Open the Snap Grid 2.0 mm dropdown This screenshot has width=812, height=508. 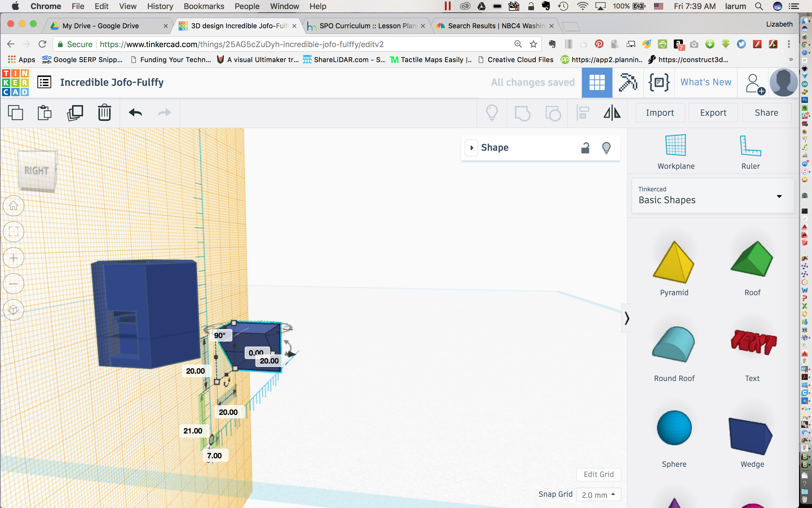(599, 494)
